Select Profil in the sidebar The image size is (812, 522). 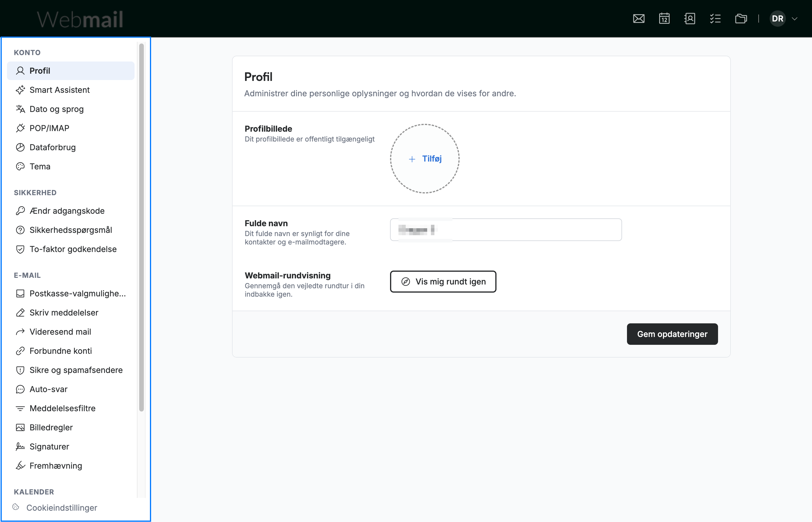(x=70, y=71)
